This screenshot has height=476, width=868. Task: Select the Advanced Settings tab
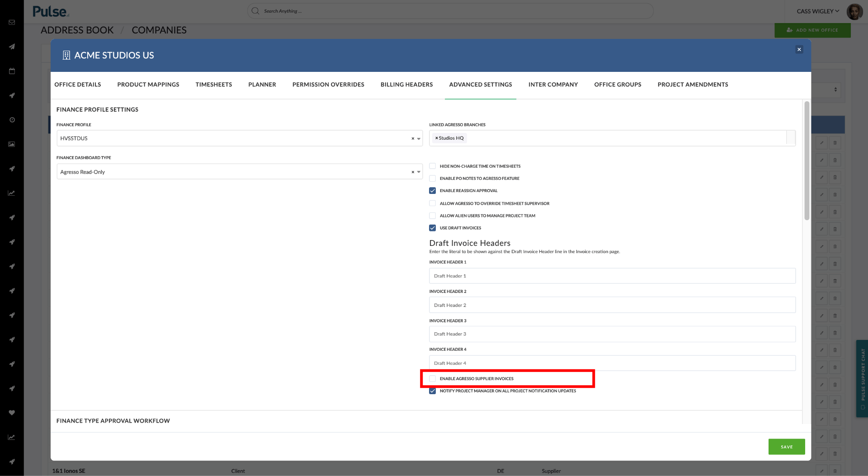click(481, 85)
